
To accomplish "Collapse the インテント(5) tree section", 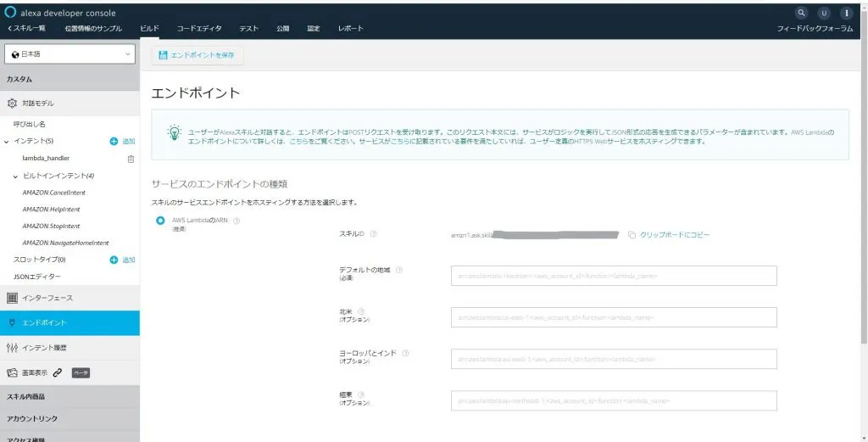I will pyautogui.click(x=7, y=141).
